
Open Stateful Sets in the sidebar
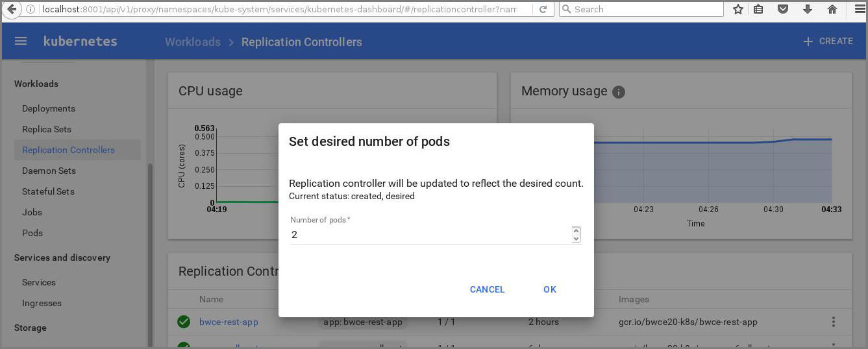click(48, 191)
